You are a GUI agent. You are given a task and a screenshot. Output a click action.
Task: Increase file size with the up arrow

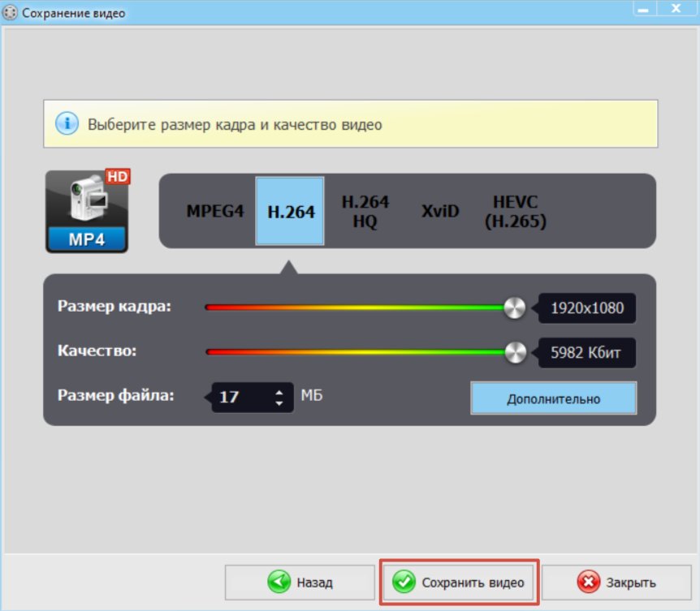(279, 392)
